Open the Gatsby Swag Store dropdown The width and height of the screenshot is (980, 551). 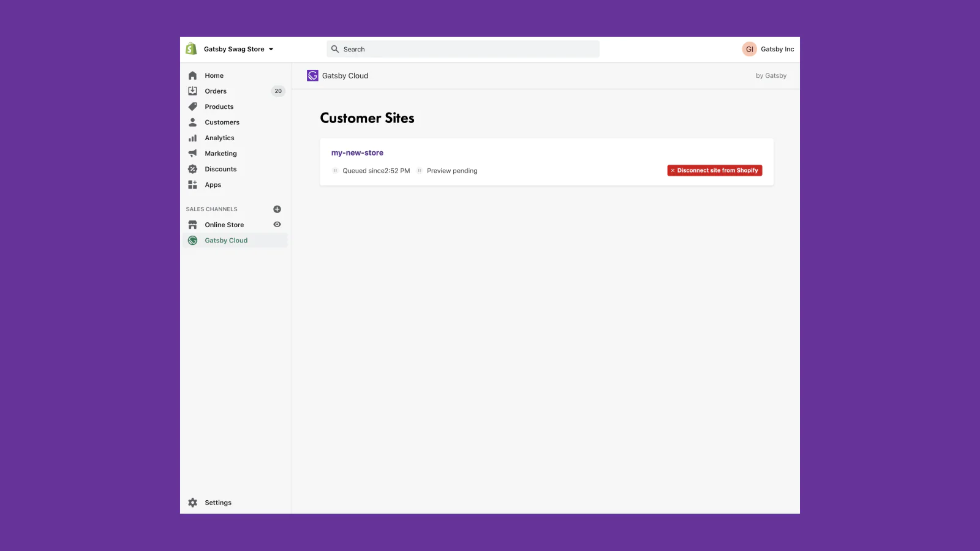click(x=239, y=49)
